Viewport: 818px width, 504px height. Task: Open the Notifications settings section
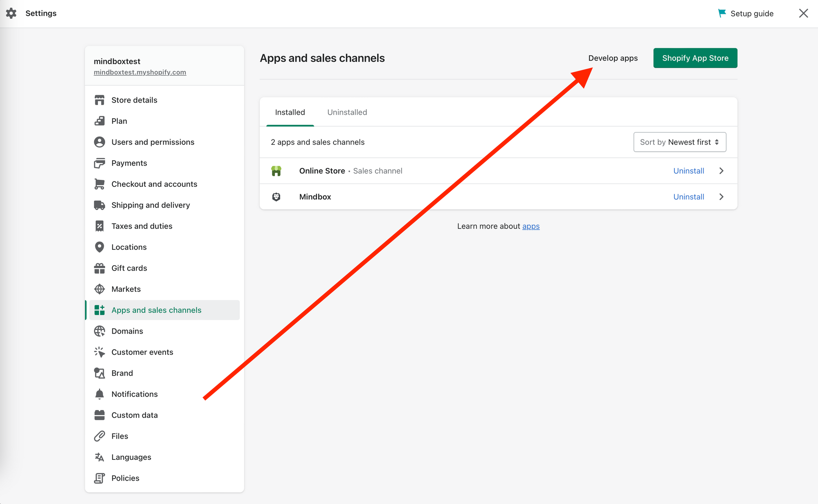pyautogui.click(x=164, y=394)
